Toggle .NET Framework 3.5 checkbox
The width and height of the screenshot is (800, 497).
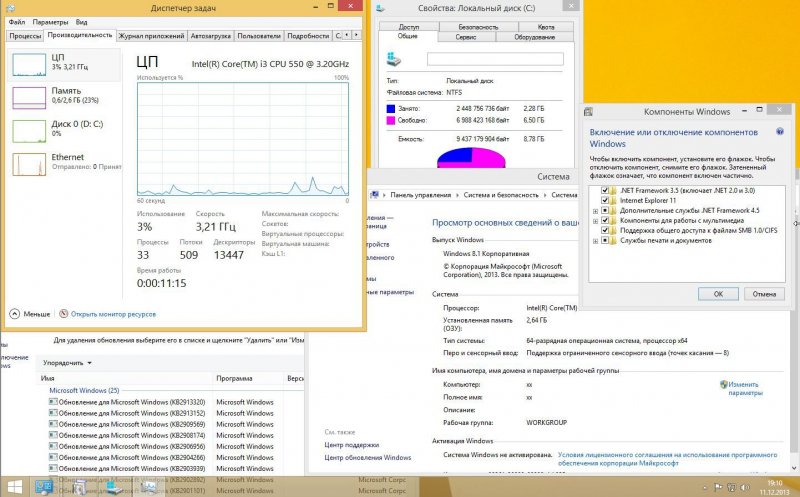[605, 190]
